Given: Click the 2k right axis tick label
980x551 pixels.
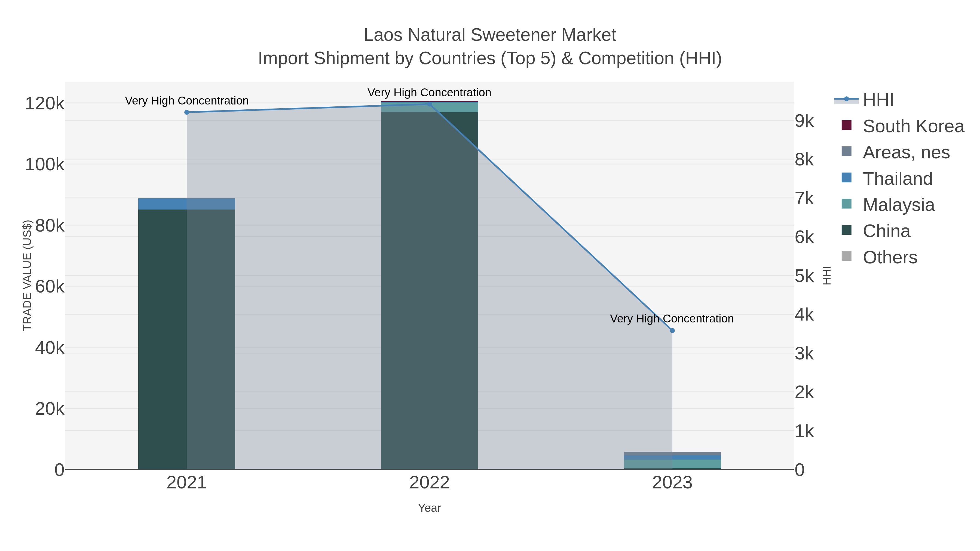Looking at the screenshot, I should (804, 392).
